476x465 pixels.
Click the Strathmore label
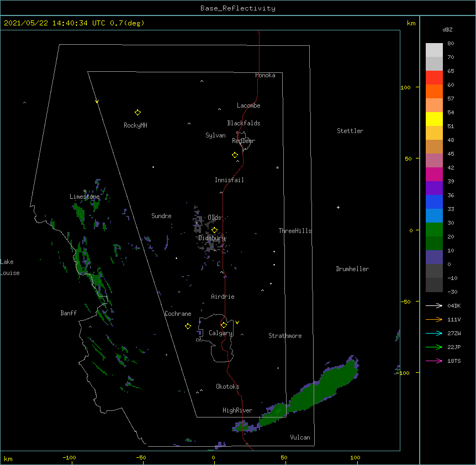(285, 336)
